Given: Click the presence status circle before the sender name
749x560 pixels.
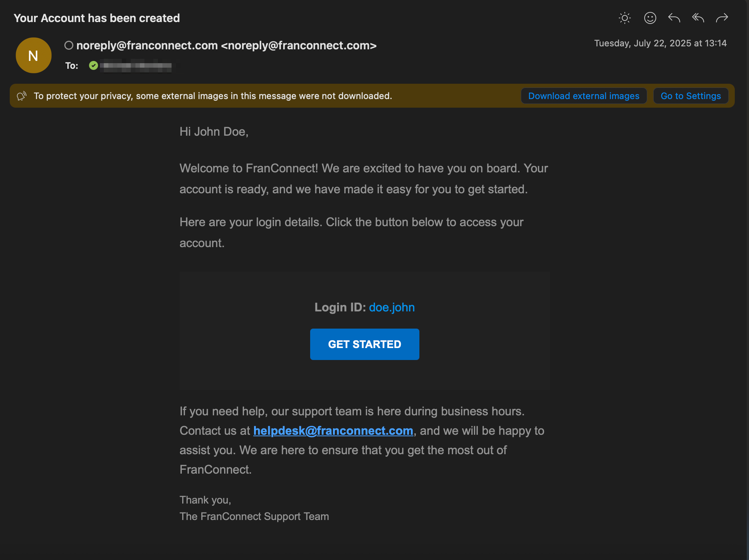Looking at the screenshot, I should 68,45.
